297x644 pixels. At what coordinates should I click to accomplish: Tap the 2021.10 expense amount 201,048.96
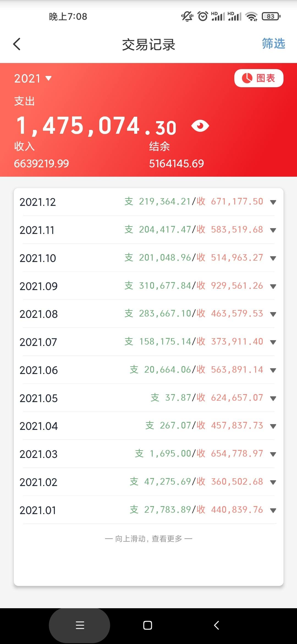click(x=165, y=258)
